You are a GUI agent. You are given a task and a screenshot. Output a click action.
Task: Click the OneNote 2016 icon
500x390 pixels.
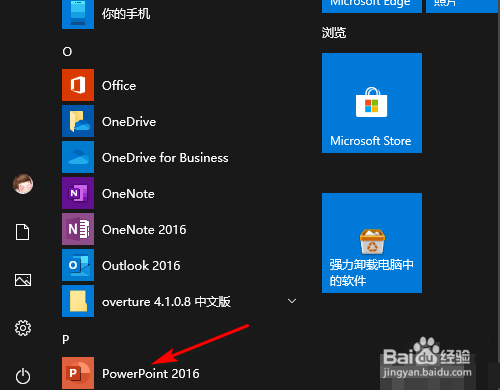pyautogui.click(x=78, y=229)
